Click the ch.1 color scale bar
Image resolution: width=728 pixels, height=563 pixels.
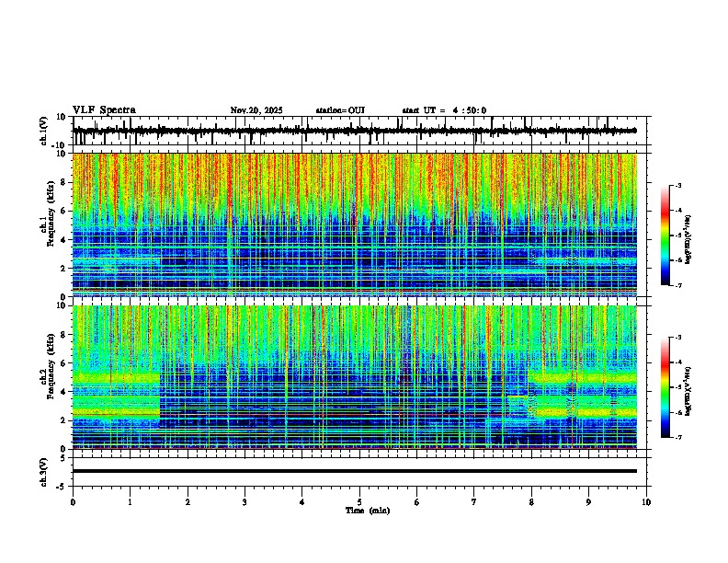click(x=665, y=236)
